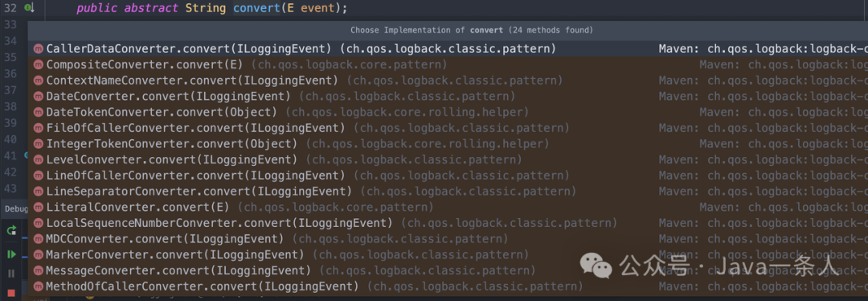Click the Rerun debug icon
The height and width of the screenshot is (301, 868).
[11, 230]
